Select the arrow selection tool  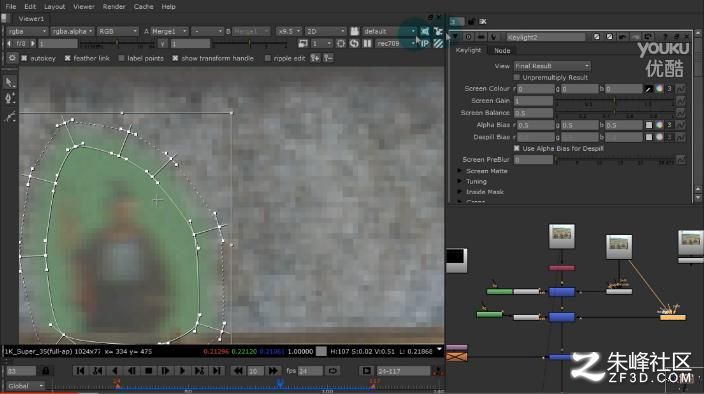point(10,82)
